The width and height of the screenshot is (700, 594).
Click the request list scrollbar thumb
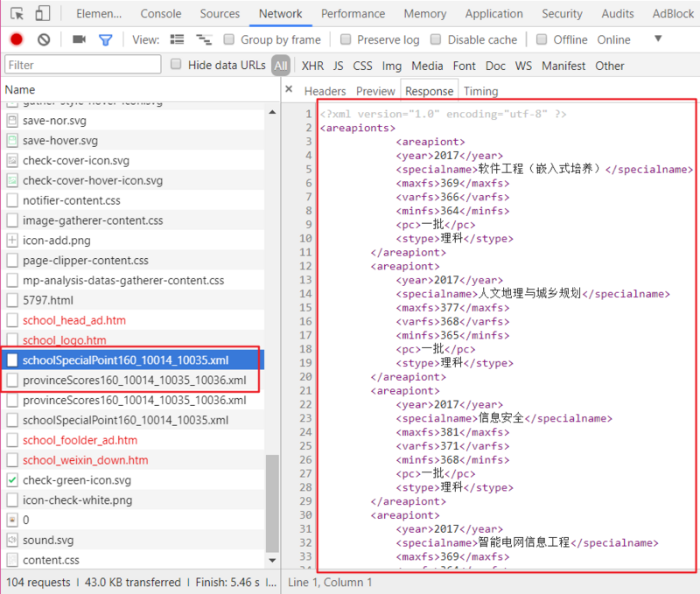pos(272,503)
